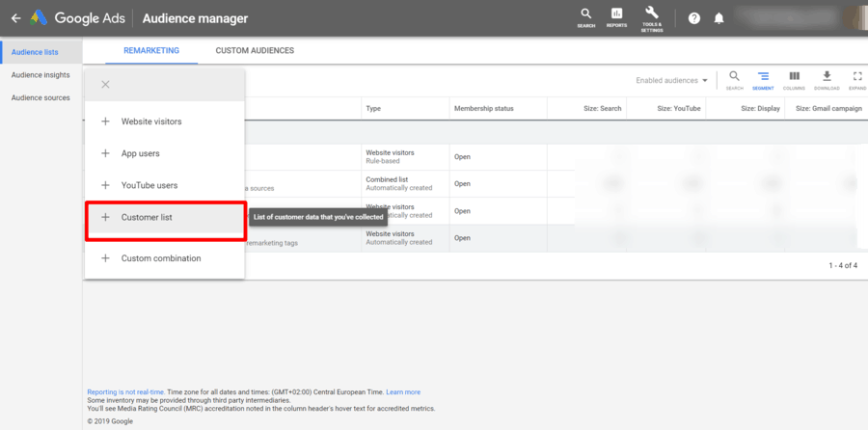The height and width of the screenshot is (430, 868).
Task: Click the 1 - 4 of 4 pagination text
Action: coord(843,266)
